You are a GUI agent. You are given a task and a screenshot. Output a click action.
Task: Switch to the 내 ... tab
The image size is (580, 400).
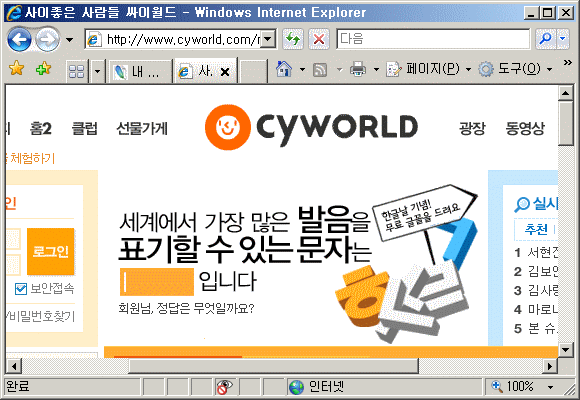point(139,71)
